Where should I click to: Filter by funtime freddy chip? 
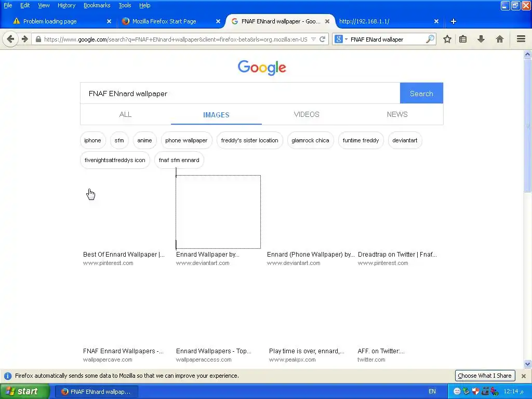tap(361, 140)
